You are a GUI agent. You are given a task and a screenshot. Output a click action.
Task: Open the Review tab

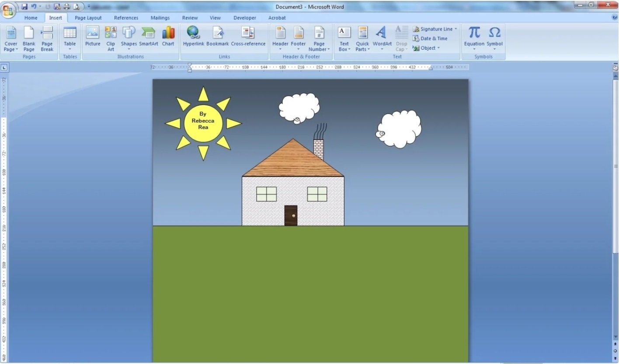[190, 18]
